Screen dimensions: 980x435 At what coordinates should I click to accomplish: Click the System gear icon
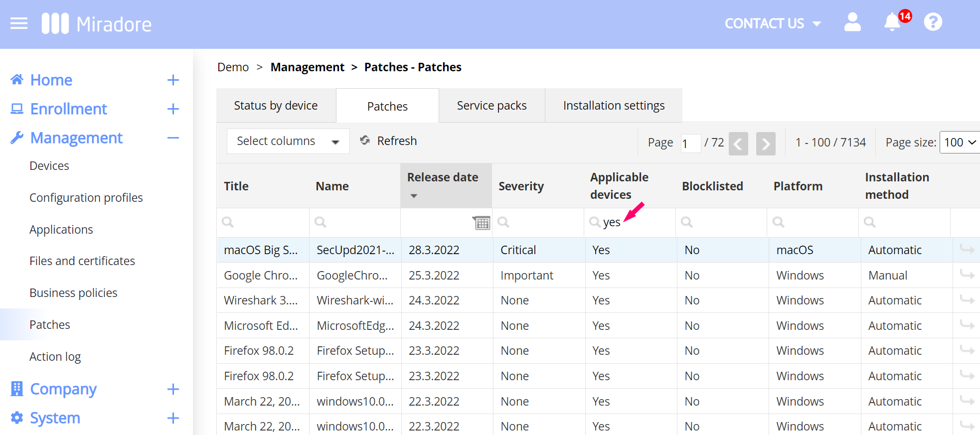click(x=17, y=418)
